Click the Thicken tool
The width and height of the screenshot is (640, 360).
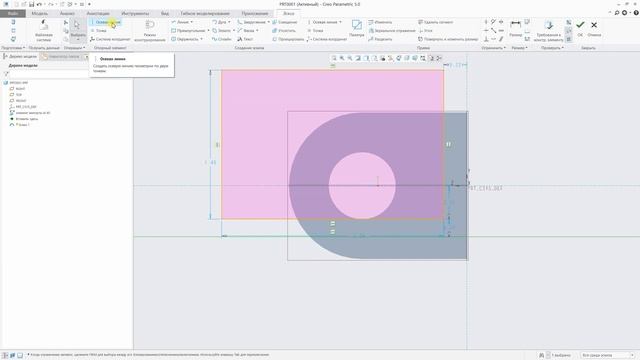point(284,31)
